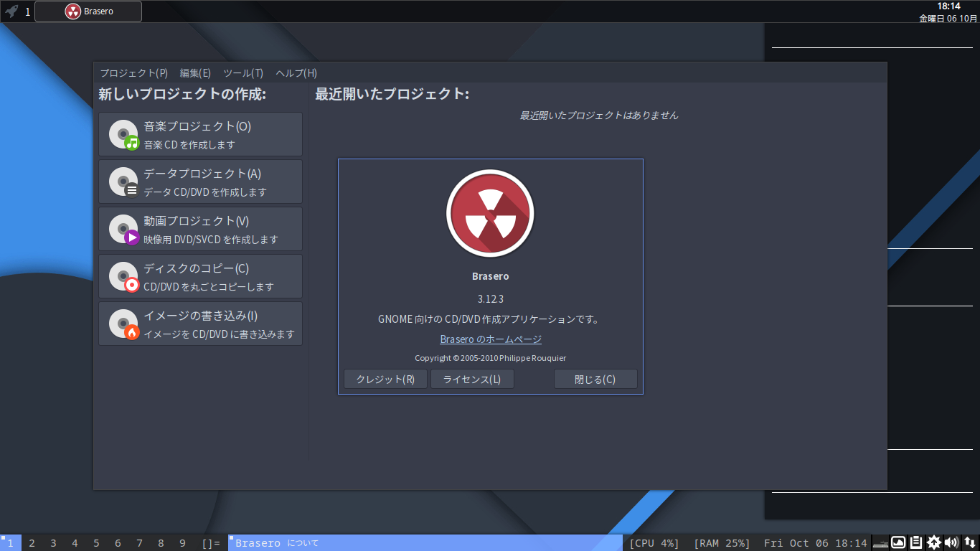Open the ヘルプ(H) menu
The image size is (980, 551).
pyautogui.click(x=296, y=73)
